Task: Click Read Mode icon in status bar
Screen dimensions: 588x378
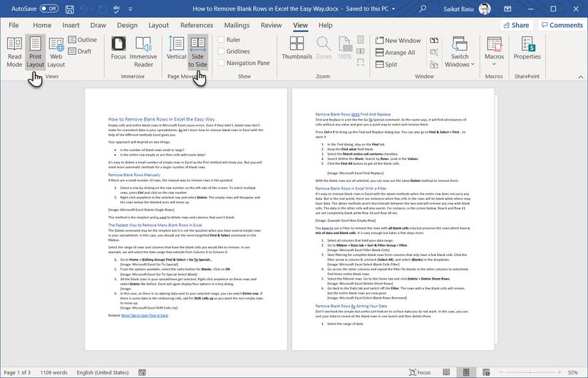Action: click(446, 372)
